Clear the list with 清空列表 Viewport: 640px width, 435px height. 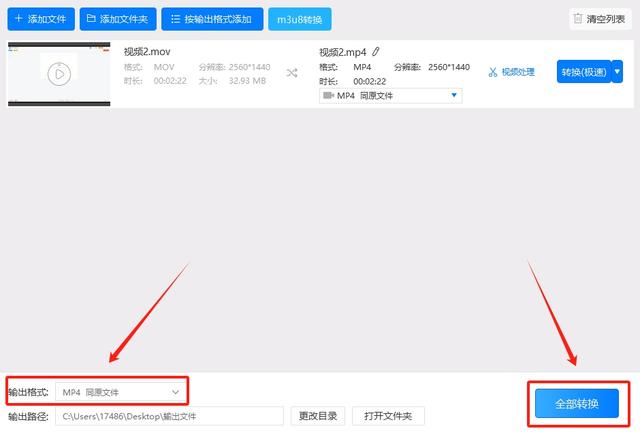[600, 19]
